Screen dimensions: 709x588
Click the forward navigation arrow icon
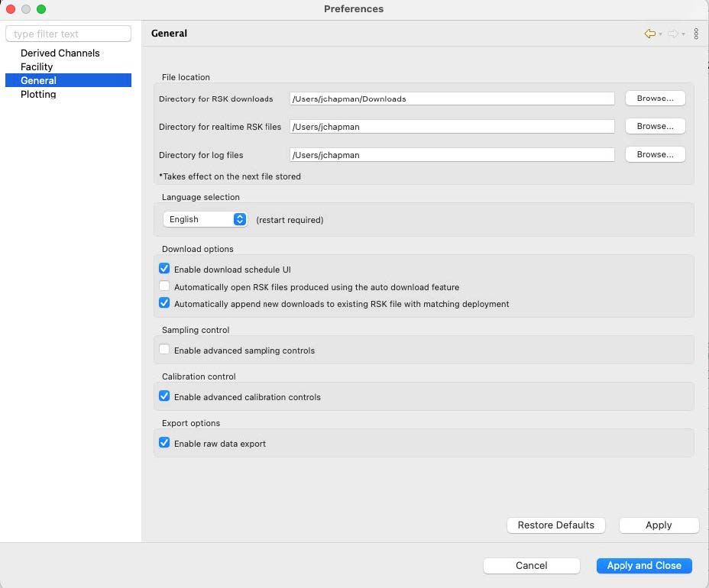672,34
